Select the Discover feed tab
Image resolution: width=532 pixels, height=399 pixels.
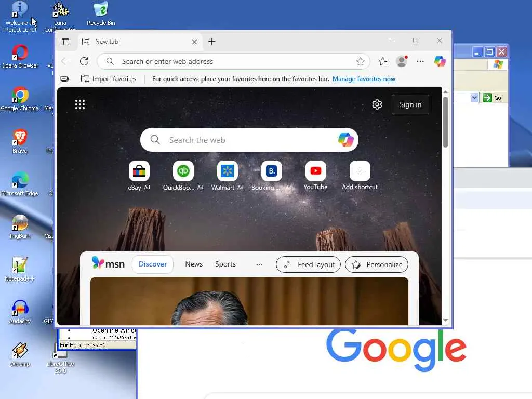coord(153,264)
